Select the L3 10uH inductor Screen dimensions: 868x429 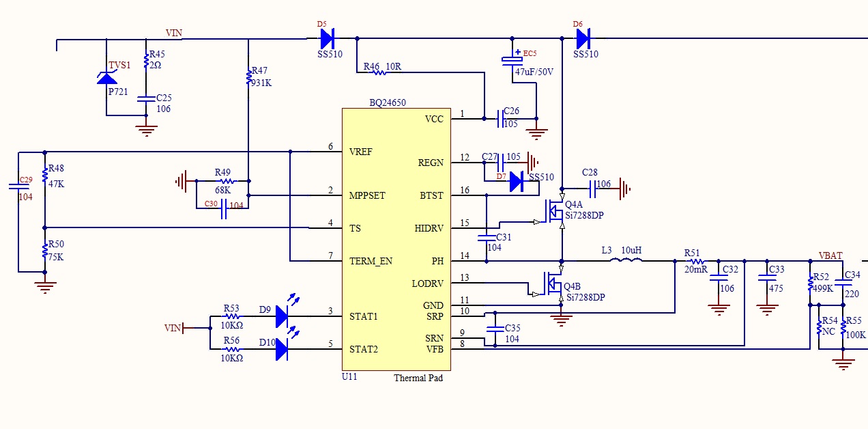629,260
